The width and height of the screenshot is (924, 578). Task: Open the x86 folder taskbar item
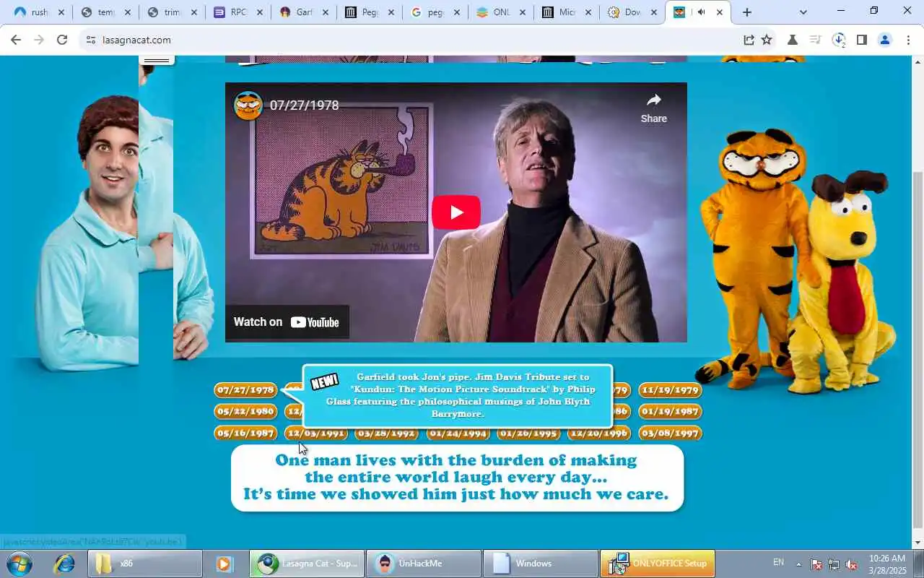point(145,564)
